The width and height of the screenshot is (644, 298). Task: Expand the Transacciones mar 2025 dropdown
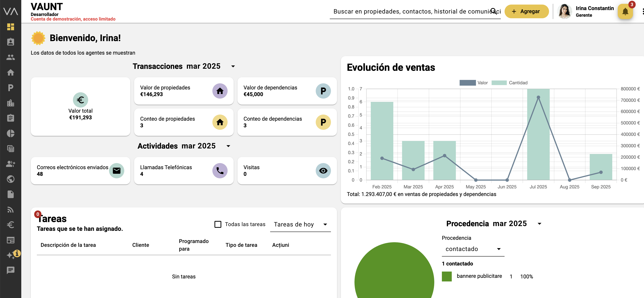233,66
